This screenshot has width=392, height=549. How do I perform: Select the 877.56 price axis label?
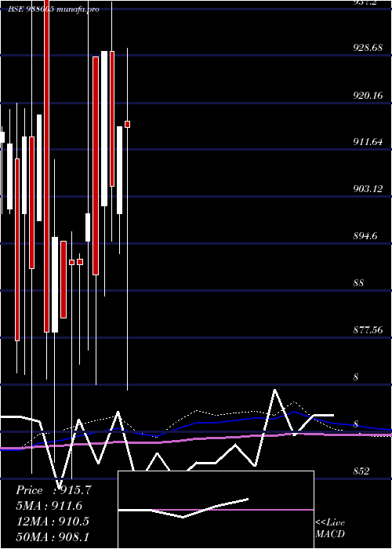pos(368,330)
